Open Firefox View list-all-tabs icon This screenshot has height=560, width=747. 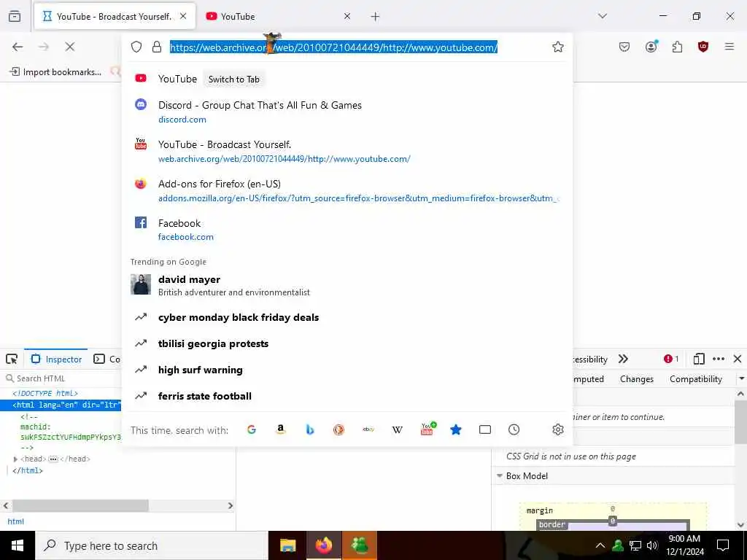[15, 16]
